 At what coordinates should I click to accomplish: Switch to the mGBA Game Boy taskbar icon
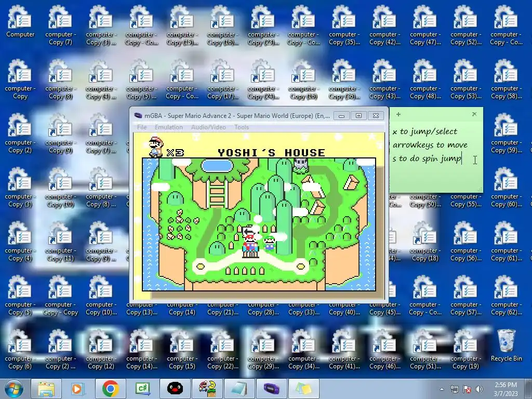pyautogui.click(x=271, y=389)
